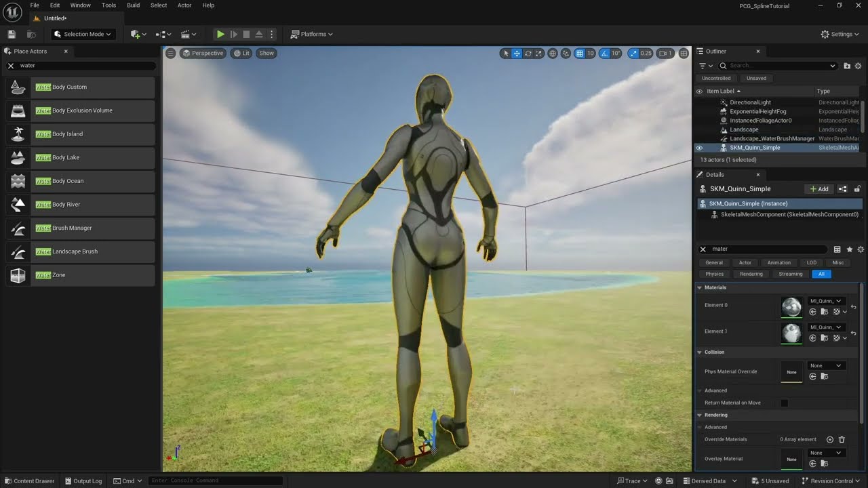Select Water Body Island actor
The width and height of the screenshot is (868, 488).
click(x=80, y=134)
